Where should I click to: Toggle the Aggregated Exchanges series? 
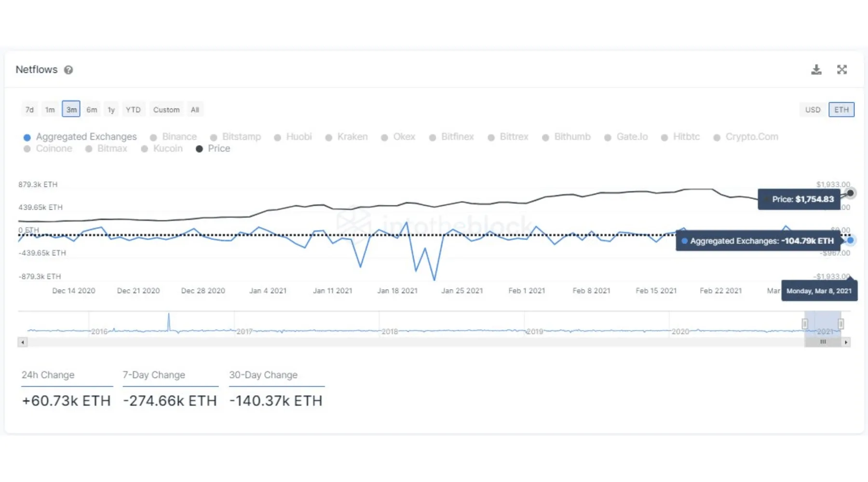(x=81, y=137)
